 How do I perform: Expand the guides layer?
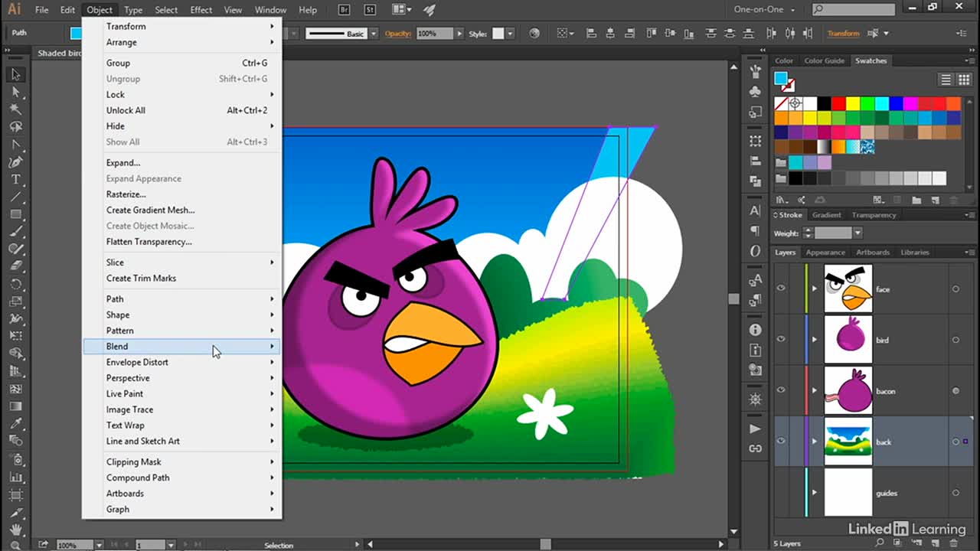[815, 493]
